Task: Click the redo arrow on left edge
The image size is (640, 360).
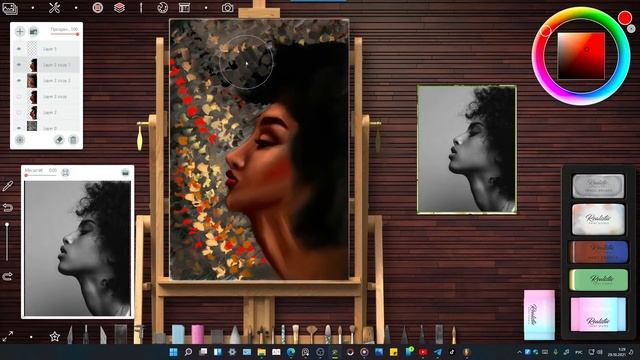Action: click(x=8, y=276)
